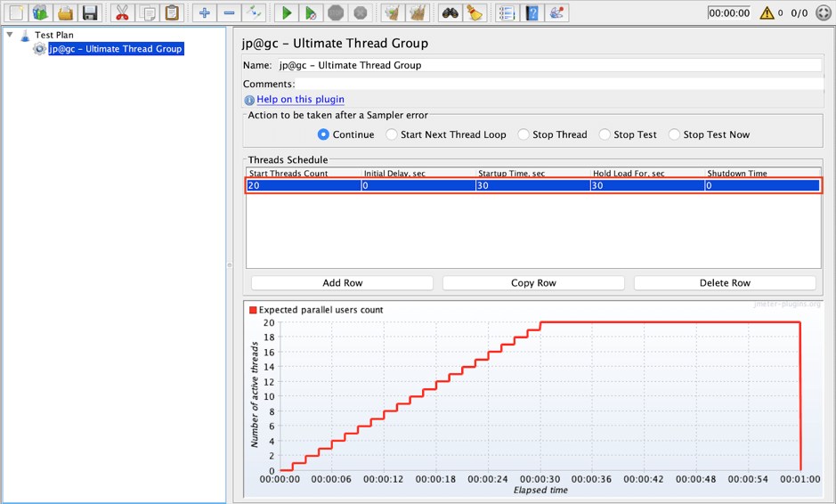This screenshot has height=504, width=836.
Task: Click the Clear All double broom icon
Action: [x=418, y=12]
